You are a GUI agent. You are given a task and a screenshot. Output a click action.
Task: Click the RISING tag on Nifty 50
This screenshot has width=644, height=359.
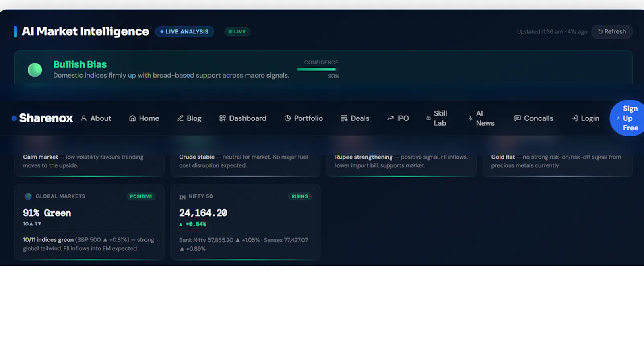[300, 196]
